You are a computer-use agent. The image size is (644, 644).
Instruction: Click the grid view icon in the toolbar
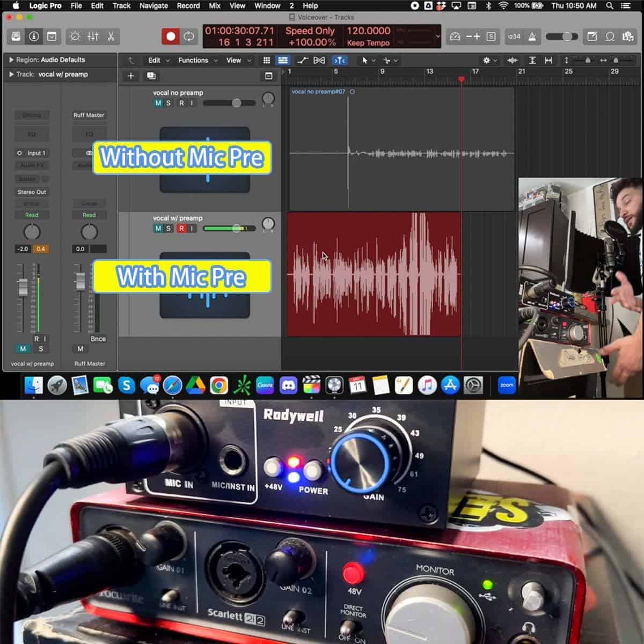click(x=267, y=60)
